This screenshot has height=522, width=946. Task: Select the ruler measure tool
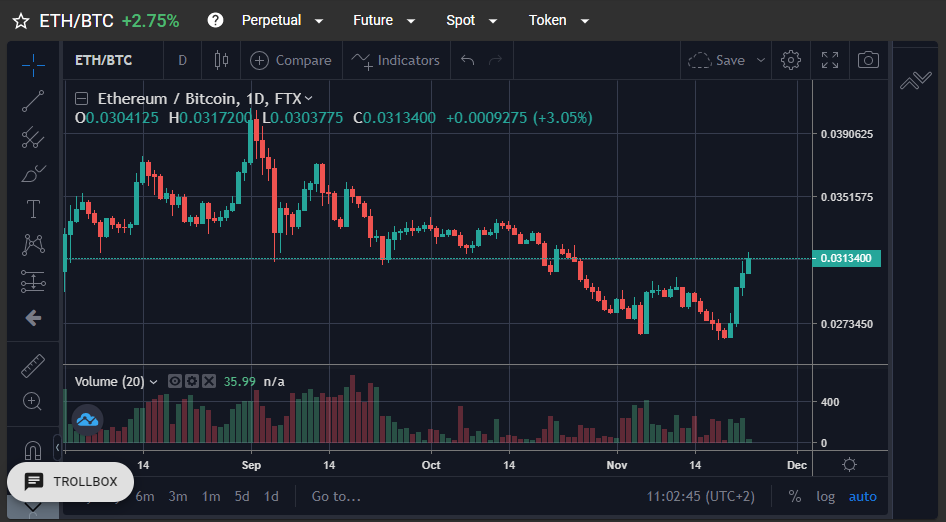33,366
